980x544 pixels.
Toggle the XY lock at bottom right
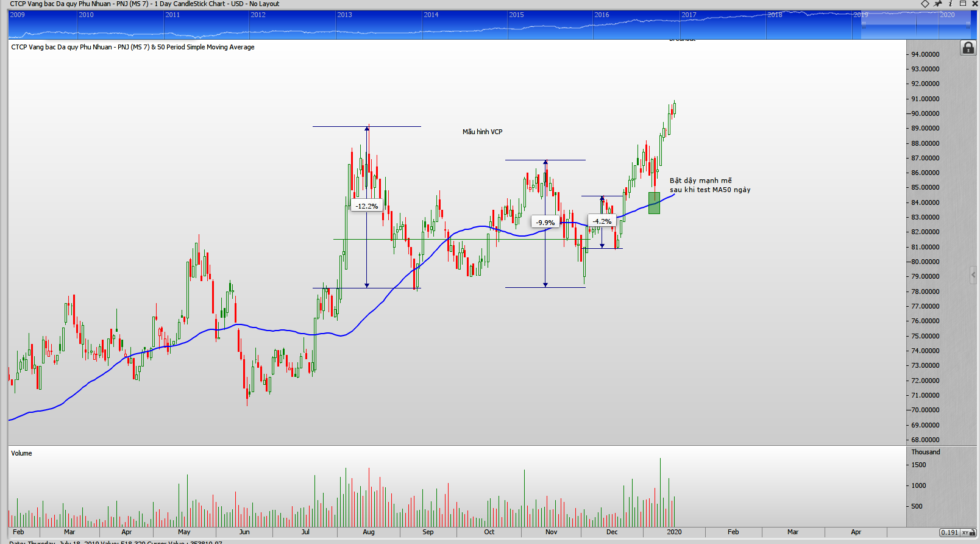(x=965, y=532)
